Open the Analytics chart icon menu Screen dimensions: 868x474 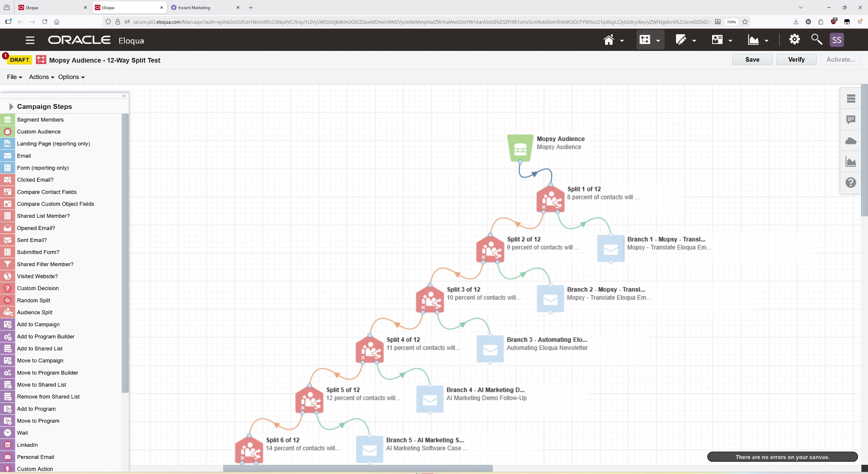coord(753,40)
